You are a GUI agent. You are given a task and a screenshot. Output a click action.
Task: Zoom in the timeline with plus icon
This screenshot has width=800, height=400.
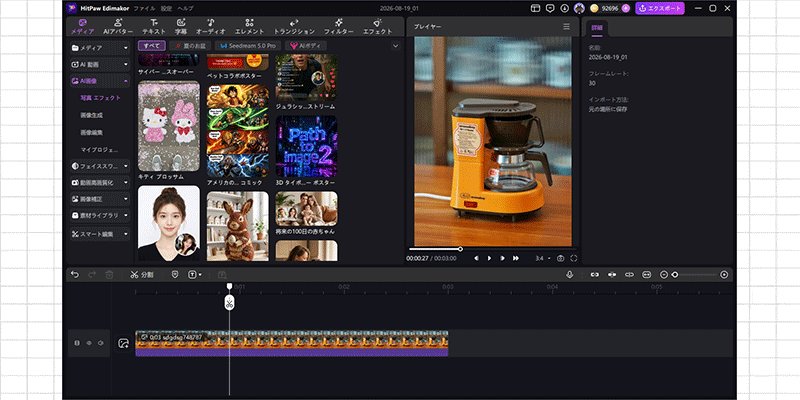724,274
